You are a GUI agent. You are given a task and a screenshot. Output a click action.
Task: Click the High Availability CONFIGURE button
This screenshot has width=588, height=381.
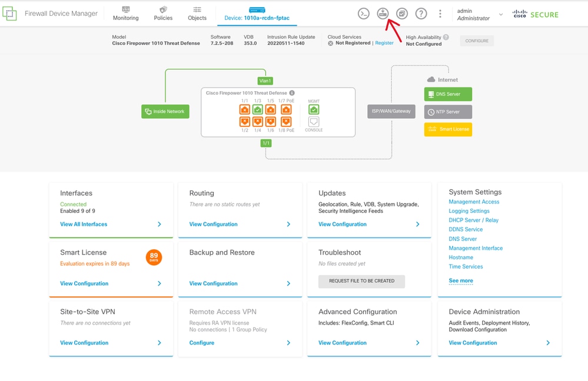click(x=477, y=41)
